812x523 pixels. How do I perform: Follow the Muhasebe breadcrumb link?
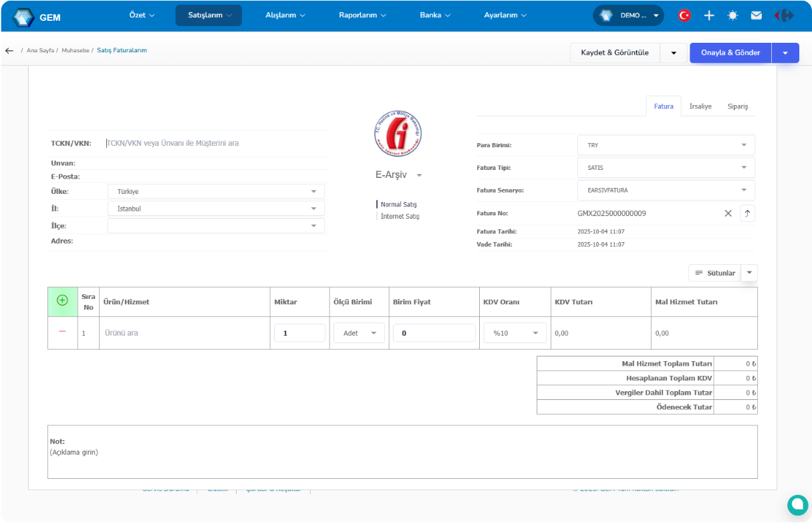tap(76, 50)
